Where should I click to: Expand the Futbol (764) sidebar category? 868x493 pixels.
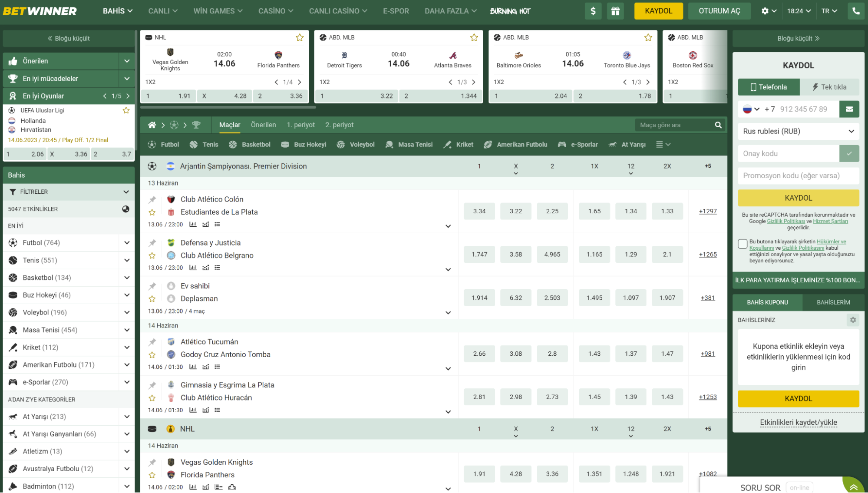[x=127, y=243]
